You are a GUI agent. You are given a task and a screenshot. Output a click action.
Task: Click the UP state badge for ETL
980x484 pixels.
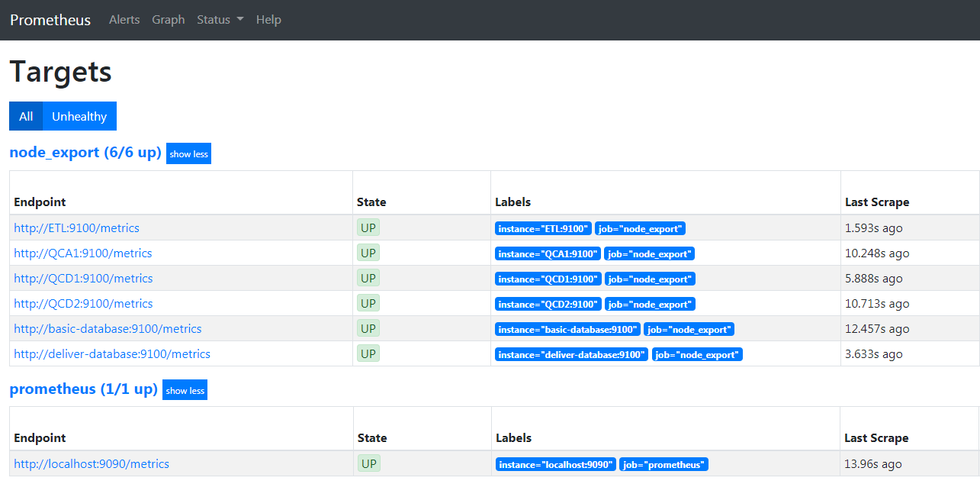(x=368, y=227)
